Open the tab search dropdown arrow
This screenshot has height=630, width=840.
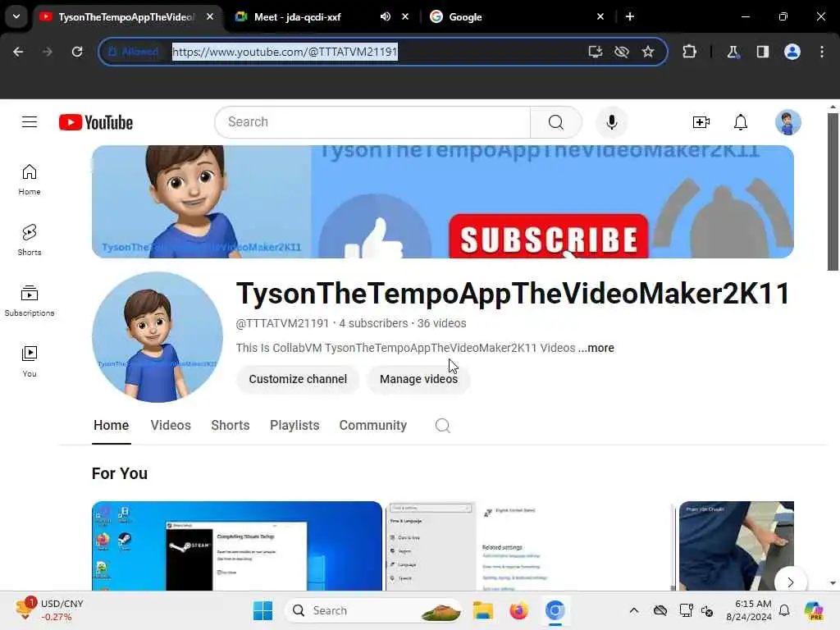(x=16, y=16)
